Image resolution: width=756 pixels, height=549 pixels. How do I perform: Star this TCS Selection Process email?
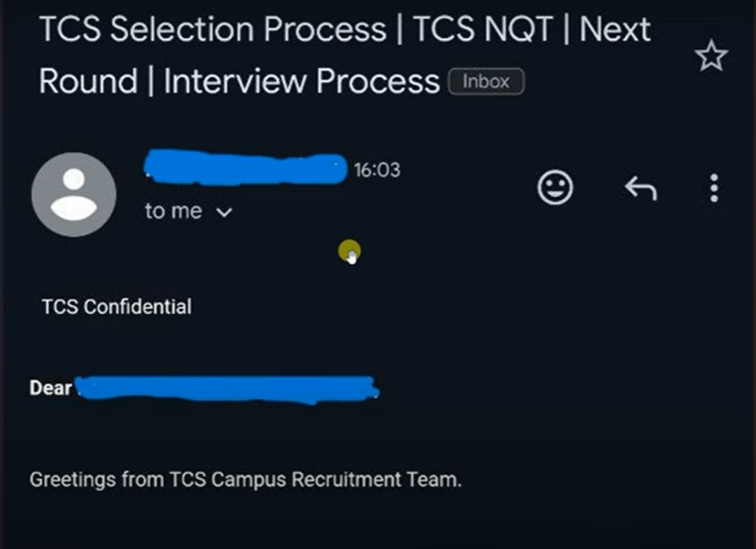(711, 56)
